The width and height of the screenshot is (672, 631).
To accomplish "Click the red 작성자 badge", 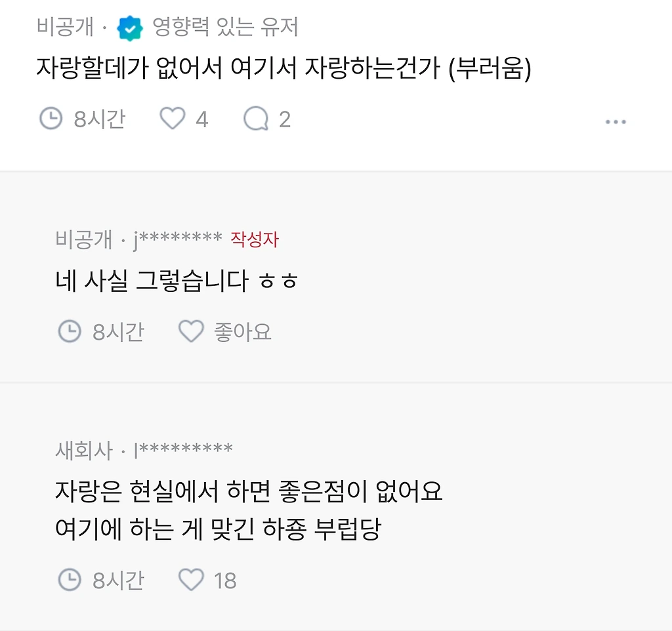I will (255, 239).
